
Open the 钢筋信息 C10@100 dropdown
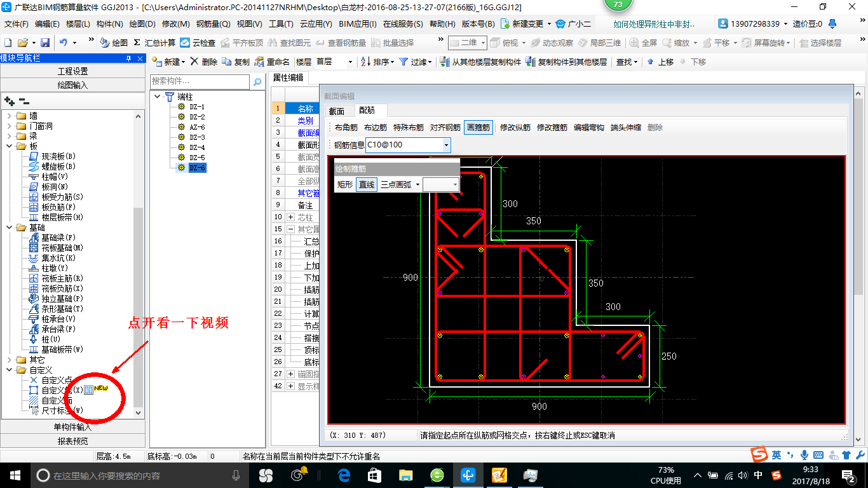coord(447,145)
